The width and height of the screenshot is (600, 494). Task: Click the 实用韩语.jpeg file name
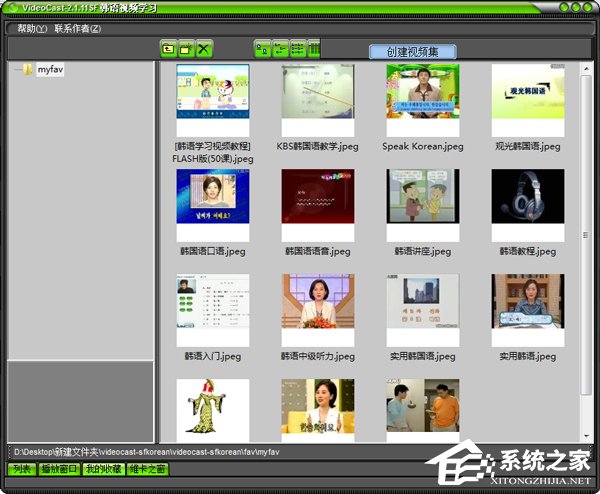[x=528, y=357]
